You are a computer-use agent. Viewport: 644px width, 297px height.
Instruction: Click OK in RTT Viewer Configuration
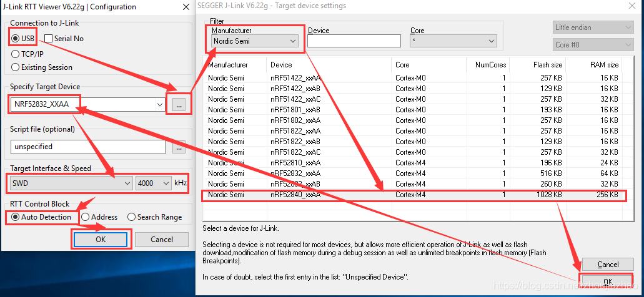[x=101, y=240]
